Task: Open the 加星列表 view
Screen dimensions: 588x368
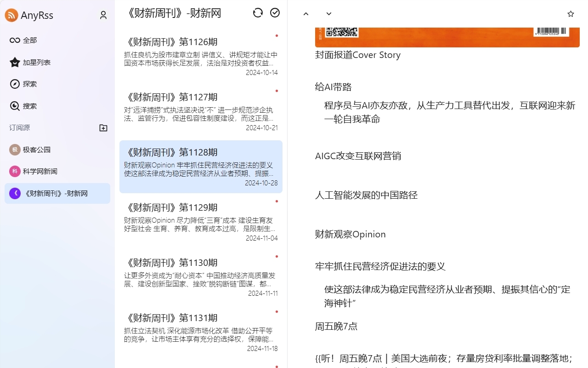Action: coord(57,62)
